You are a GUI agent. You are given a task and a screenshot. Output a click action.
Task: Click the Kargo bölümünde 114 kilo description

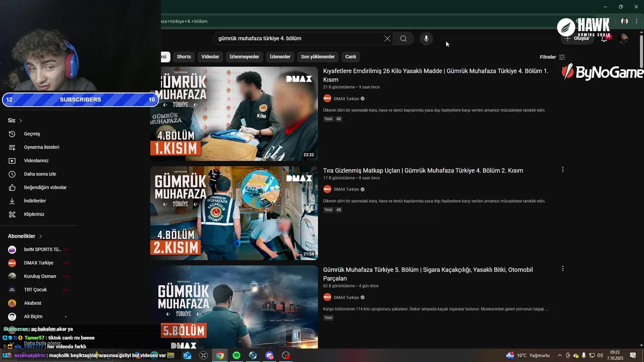click(x=436, y=309)
